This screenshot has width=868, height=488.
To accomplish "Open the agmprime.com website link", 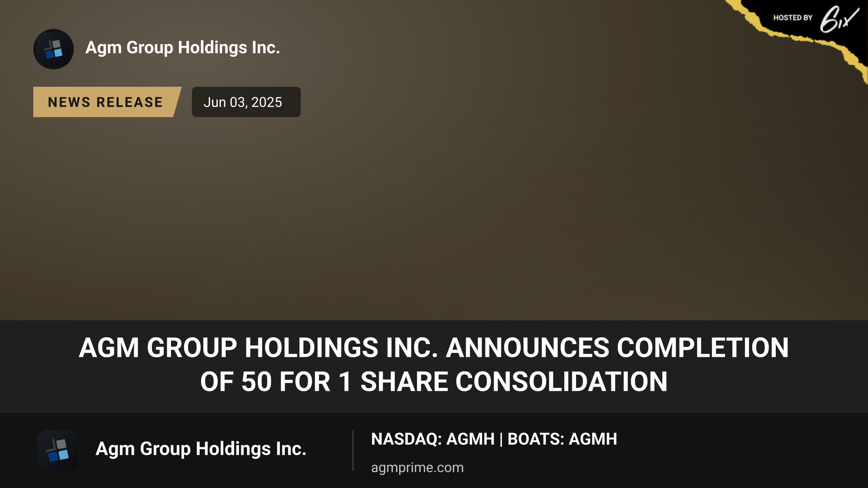I will 417,467.
